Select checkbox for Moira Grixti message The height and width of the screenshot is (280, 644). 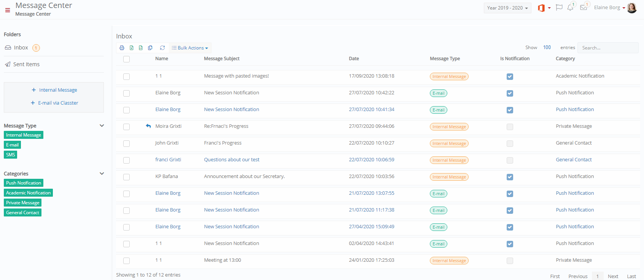coord(127,127)
